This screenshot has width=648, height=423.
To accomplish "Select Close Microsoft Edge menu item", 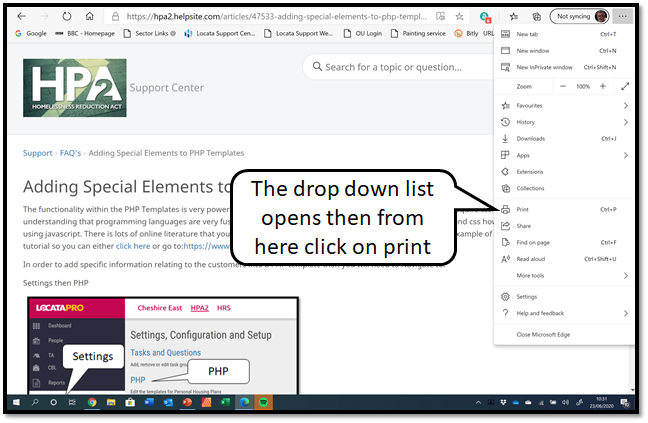I will 564,335.
